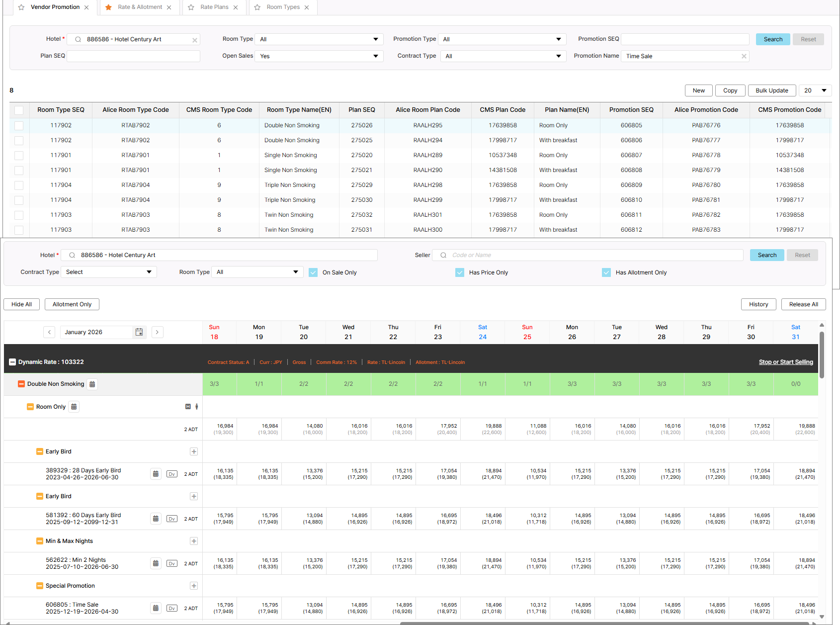840x625 pixels.
Task: Expand the Open Sales dropdown
Action: click(319, 56)
